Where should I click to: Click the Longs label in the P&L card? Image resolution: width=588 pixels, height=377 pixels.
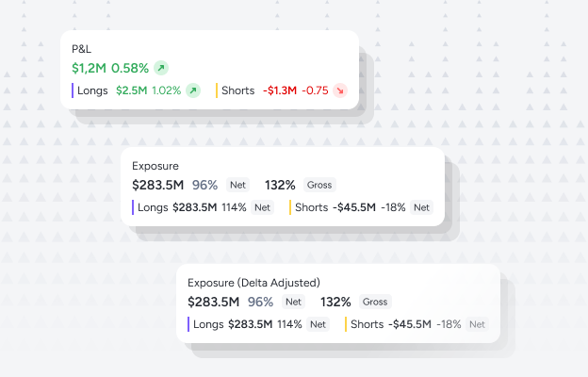click(92, 90)
